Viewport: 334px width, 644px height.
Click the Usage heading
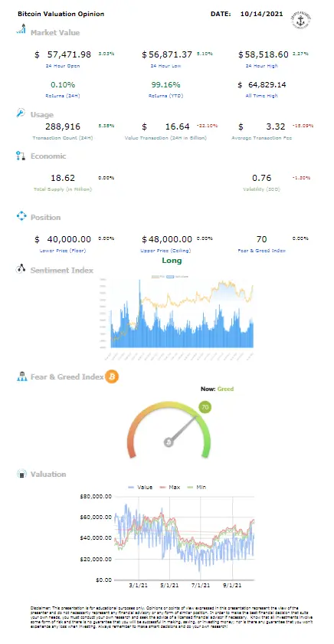(x=42, y=115)
